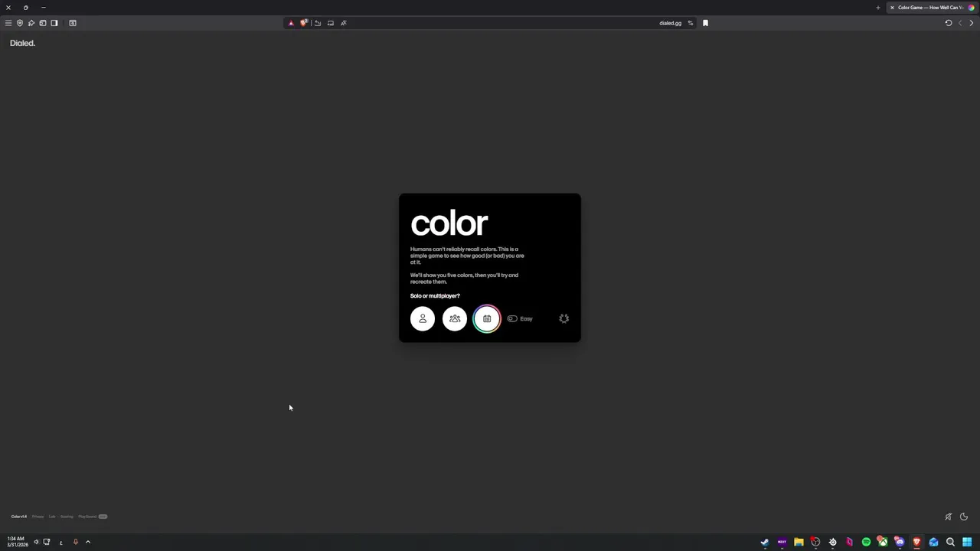The image size is (980, 551).
Task: Select the Color Game tab
Action: 932,8
